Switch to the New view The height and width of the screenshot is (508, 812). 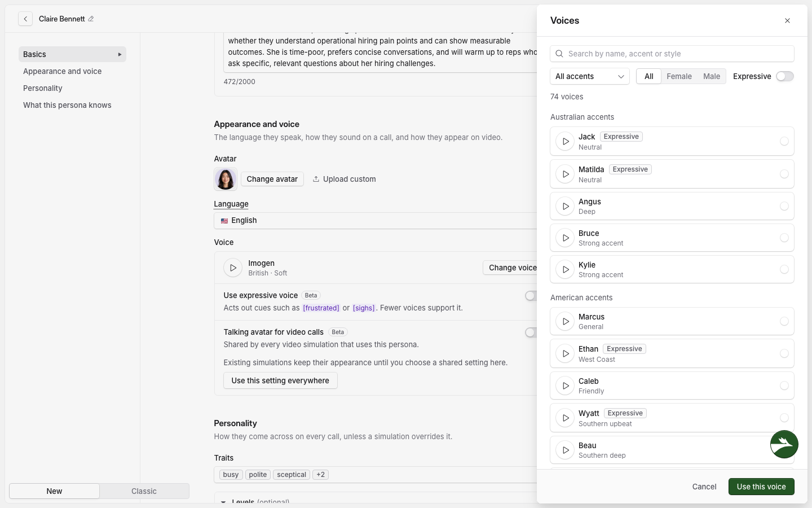[x=54, y=491]
